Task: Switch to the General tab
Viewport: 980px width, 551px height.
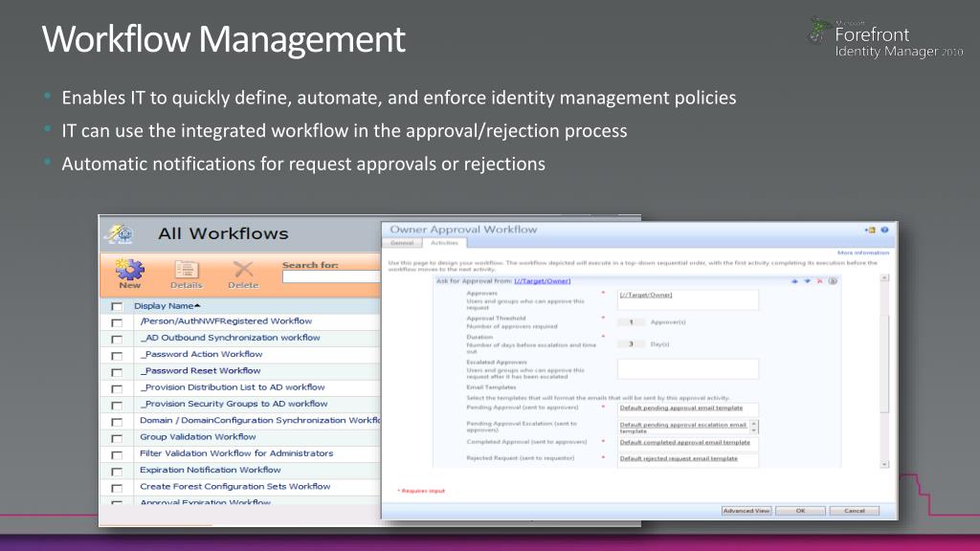Action: (402, 243)
